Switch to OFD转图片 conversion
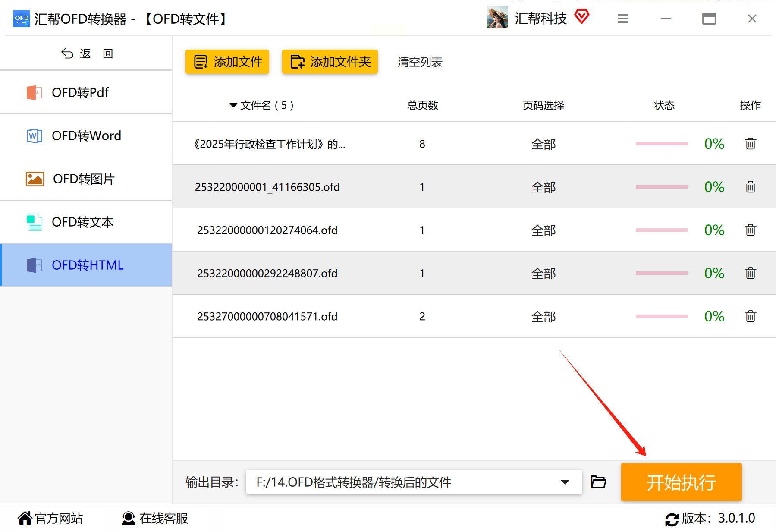Viewport: 776px width, 532px height. 83,179
